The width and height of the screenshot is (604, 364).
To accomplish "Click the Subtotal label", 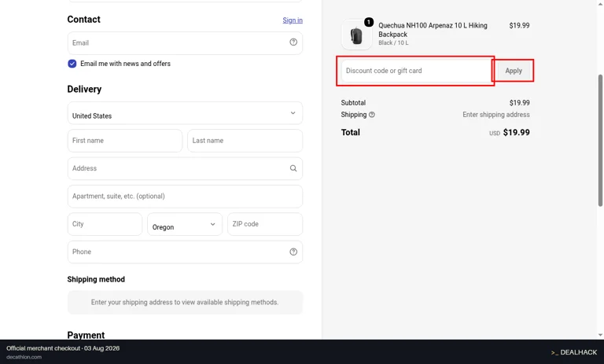I will pos(353,103).
